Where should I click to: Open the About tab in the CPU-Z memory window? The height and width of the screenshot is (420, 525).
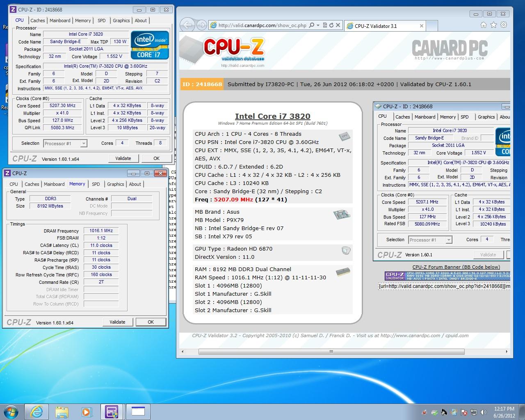coord(135,184)
